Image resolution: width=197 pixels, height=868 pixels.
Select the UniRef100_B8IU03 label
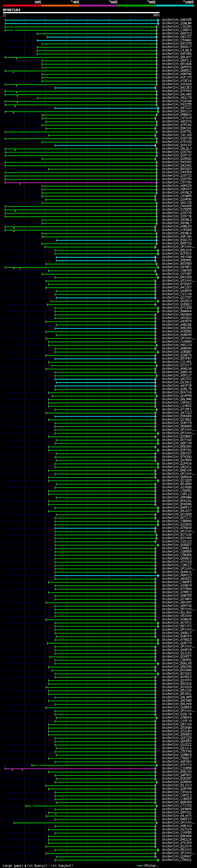[177, 850]
